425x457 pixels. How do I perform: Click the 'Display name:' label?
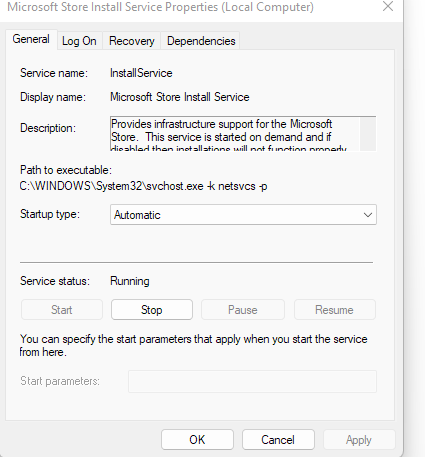coord(53,97)
